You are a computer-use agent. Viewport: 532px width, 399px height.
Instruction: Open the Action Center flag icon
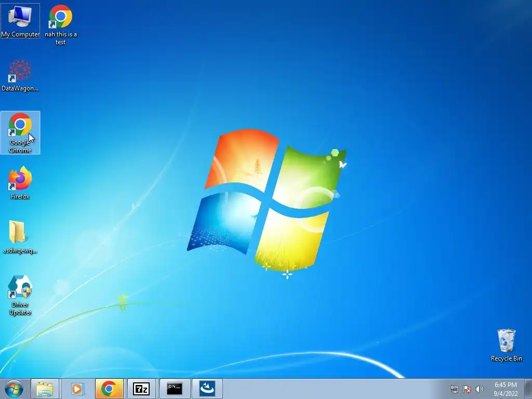467,389
